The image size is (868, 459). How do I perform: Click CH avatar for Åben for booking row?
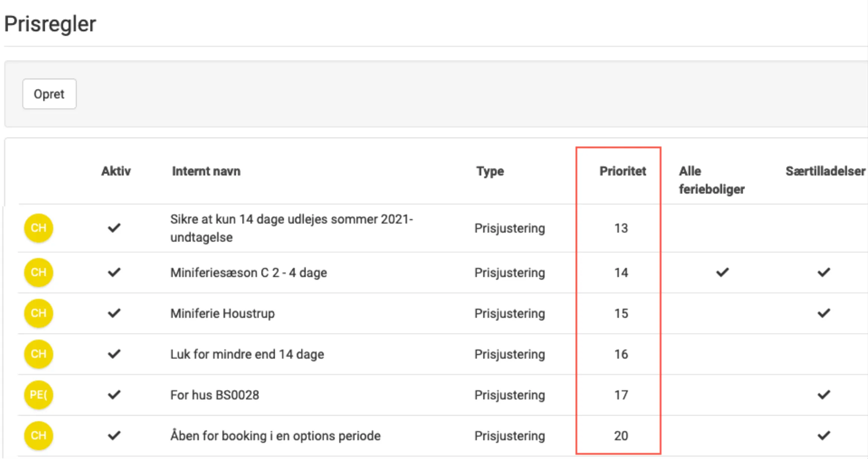(x=38, y=435)
